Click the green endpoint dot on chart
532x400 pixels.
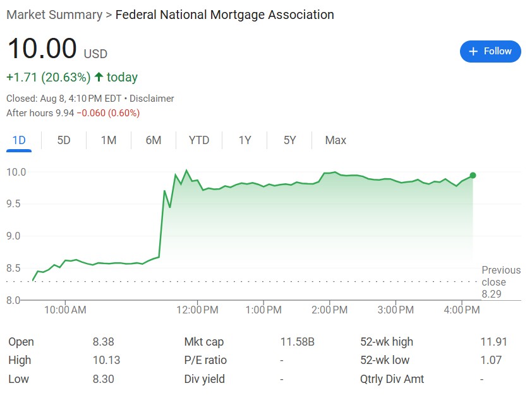point(473,175)
